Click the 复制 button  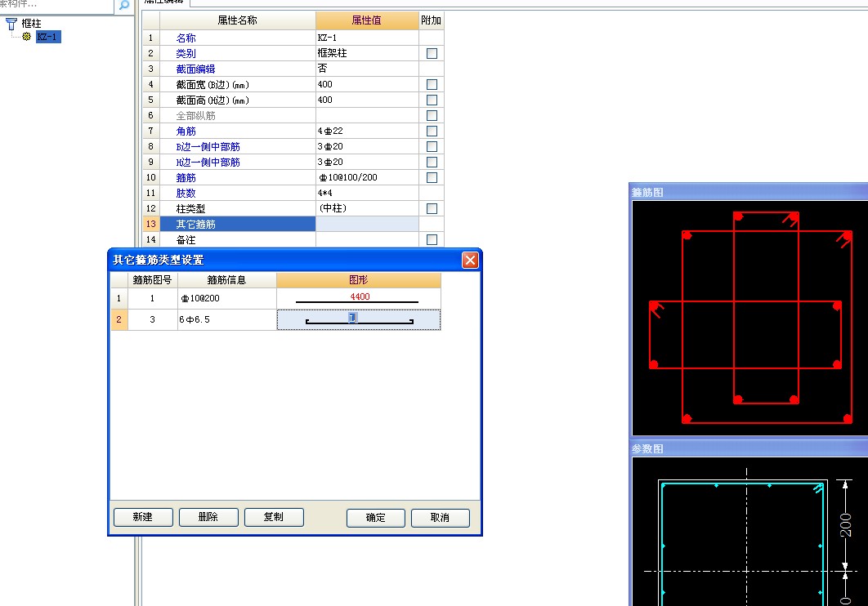coord(274,517)
